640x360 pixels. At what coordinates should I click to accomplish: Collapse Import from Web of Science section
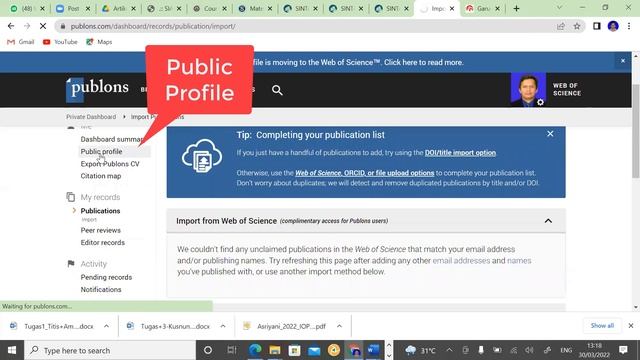[x=548, y=221]
